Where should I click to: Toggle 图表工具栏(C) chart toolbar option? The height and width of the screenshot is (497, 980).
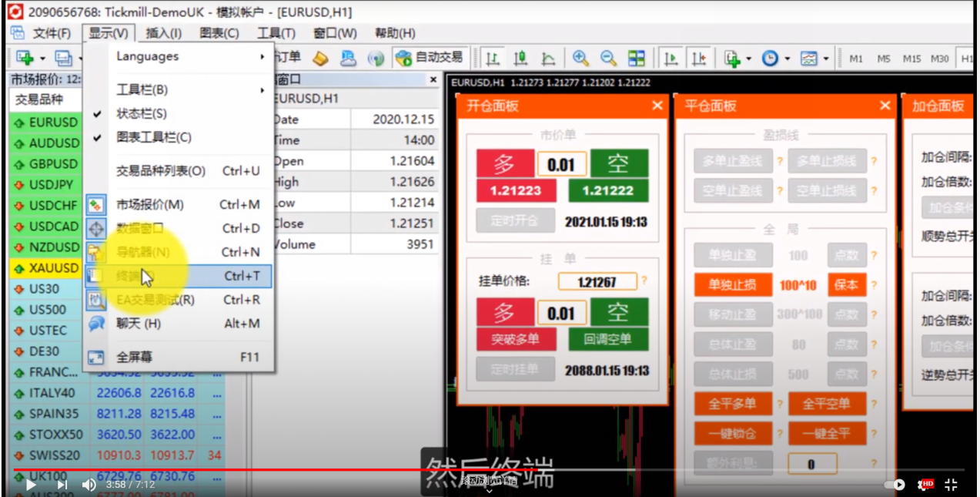(x=153, y=137)
